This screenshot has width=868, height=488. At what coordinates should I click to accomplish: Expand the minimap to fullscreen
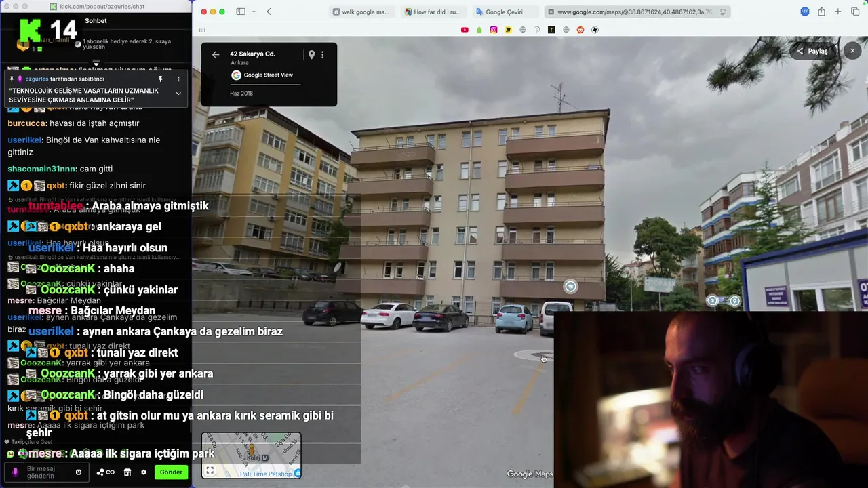pos(210,470)
